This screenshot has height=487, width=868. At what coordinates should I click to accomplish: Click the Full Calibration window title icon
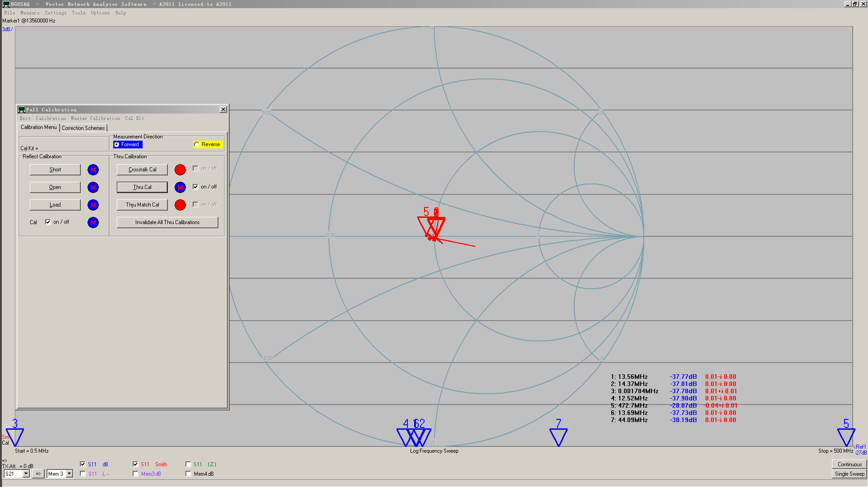coord(21,110)
